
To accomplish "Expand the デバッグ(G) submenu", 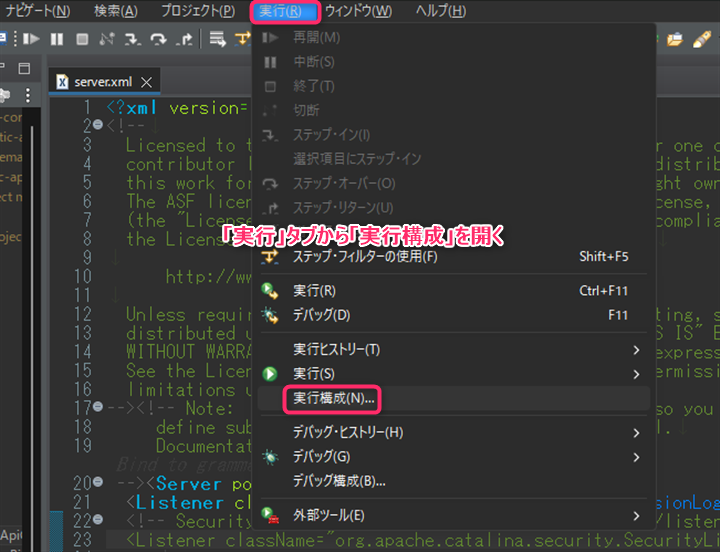I will click(454, 457).
